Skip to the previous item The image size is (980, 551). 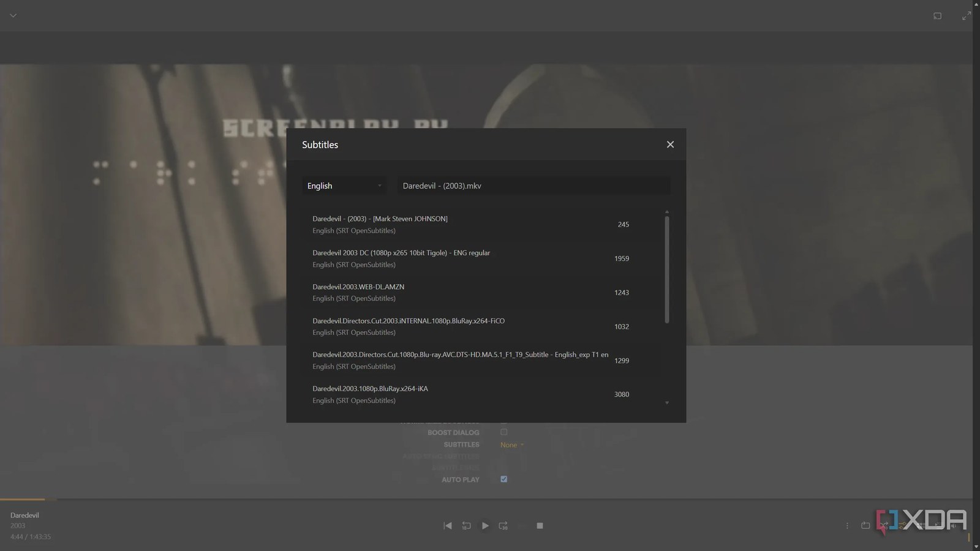pos(448,526)
